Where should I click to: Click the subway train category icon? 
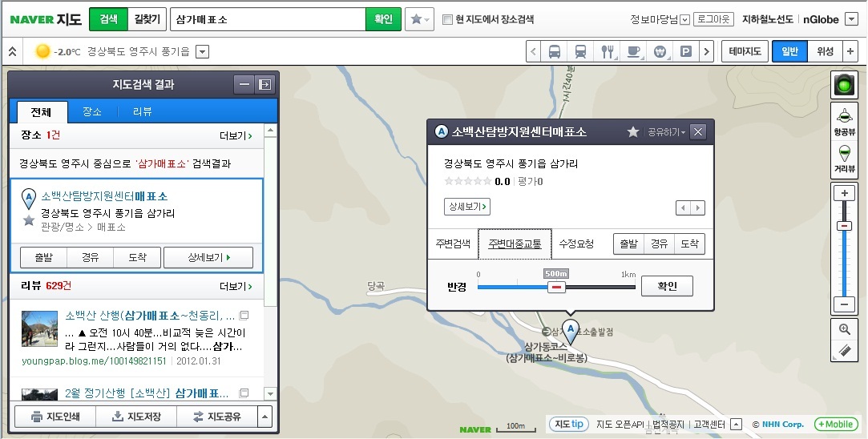[x=581, y=51]
